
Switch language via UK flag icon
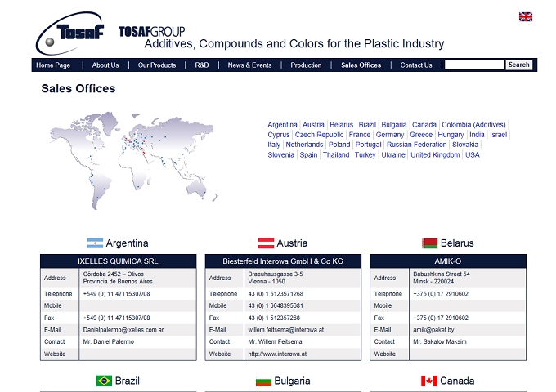526,16
